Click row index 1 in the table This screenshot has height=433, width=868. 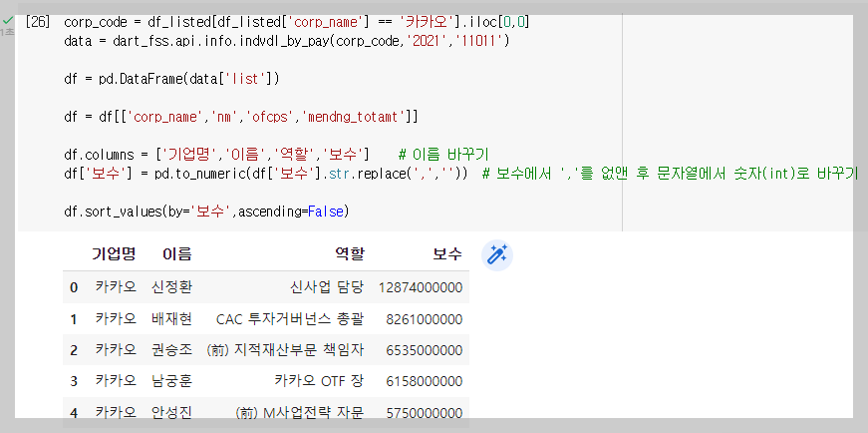(x=74, y=319)
